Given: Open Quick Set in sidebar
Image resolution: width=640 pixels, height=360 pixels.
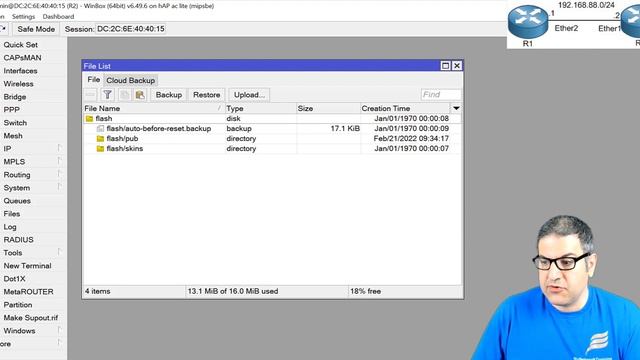Looking at the screenshot, I should (20, 45).
